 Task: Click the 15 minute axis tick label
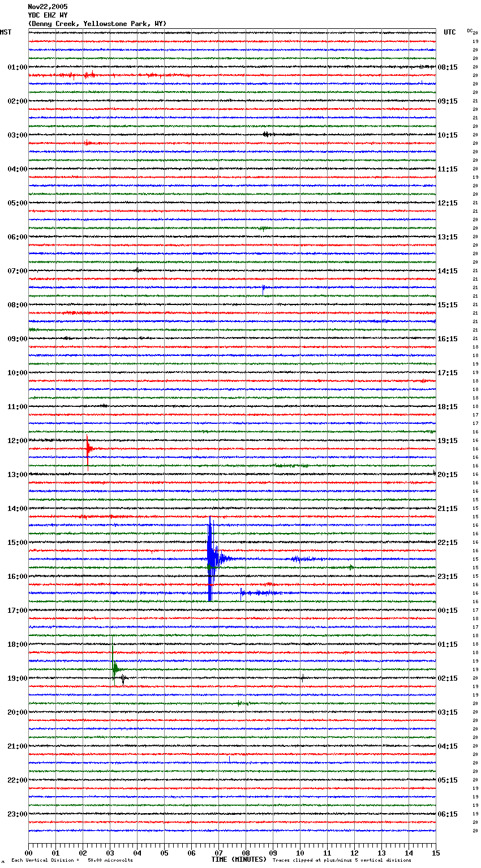436,853
